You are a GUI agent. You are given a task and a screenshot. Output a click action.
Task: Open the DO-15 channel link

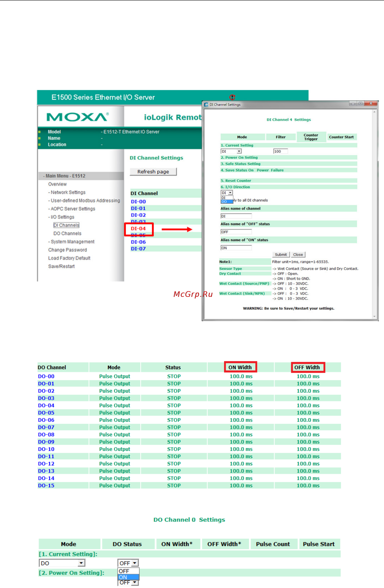coord(46,485)
